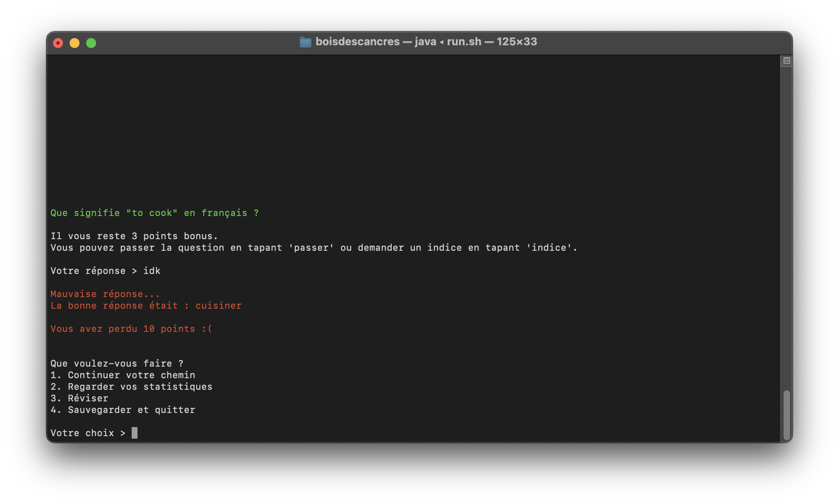Click the folder proxy icon in title bar
Viewport: 839px width, 504px height.
305,42
